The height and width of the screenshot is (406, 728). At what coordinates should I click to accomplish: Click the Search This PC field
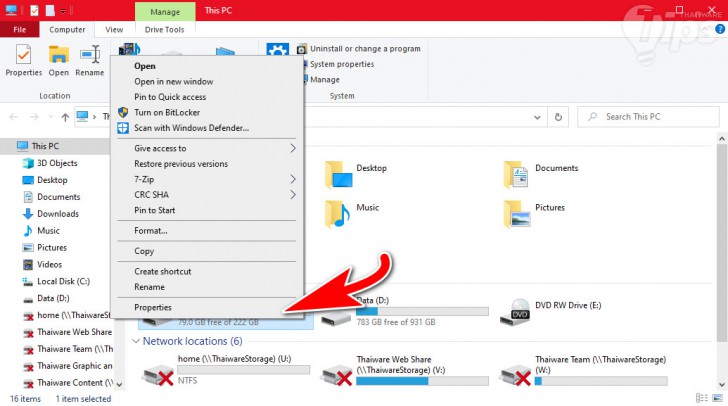point(648,117)
